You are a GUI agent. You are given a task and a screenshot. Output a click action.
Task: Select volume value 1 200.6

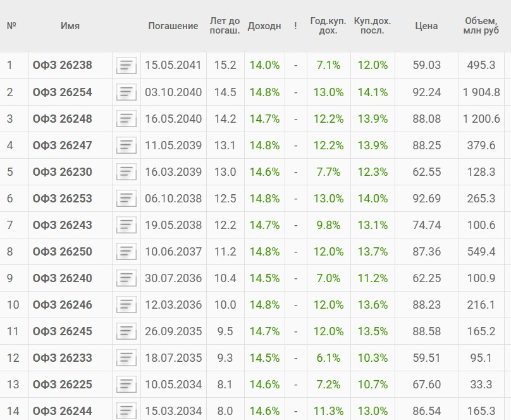[481, 119]
